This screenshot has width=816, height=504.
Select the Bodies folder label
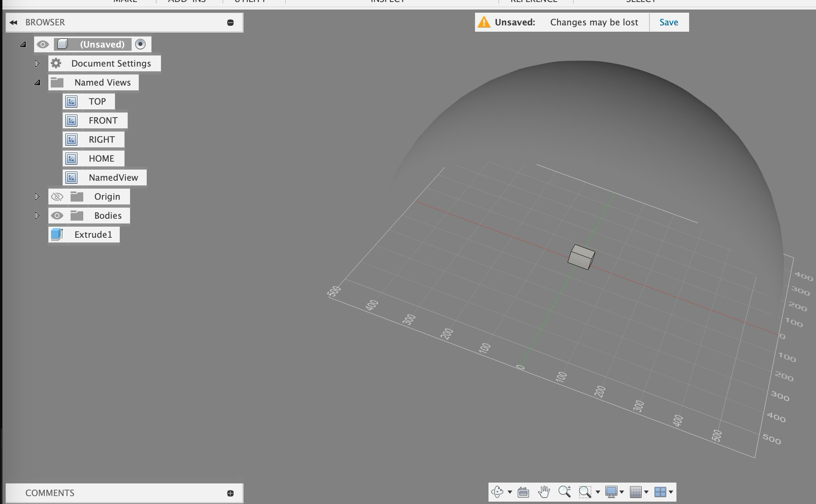tap(108, 216)
